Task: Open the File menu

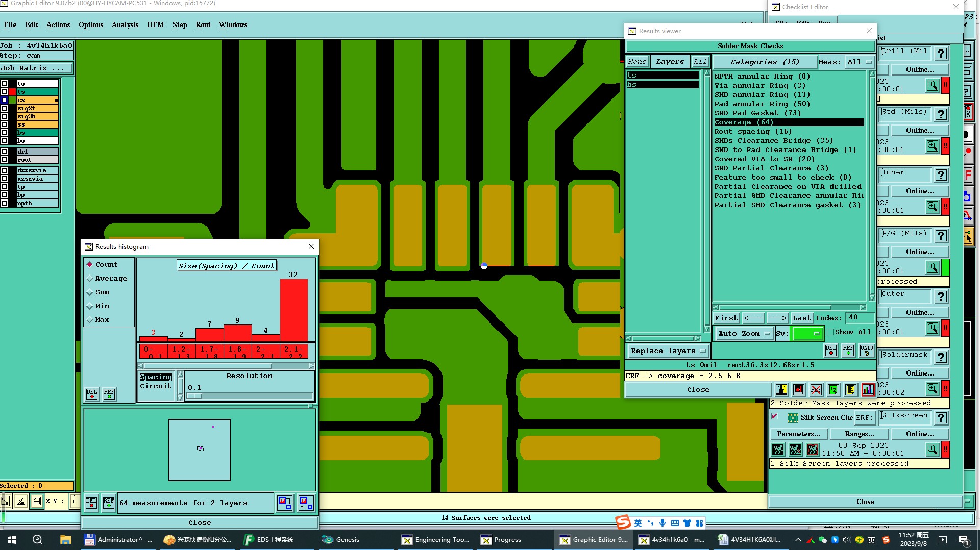Action: (x=10, y=24)
